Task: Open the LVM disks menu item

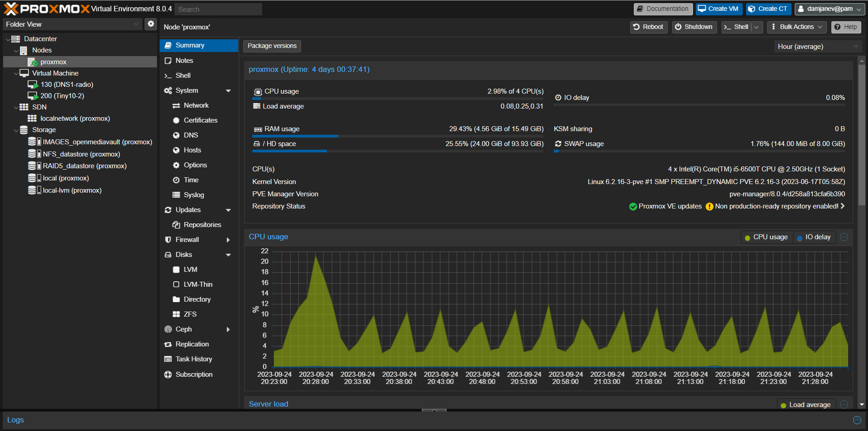Action: pyautogui.click(x=199, y=270)
